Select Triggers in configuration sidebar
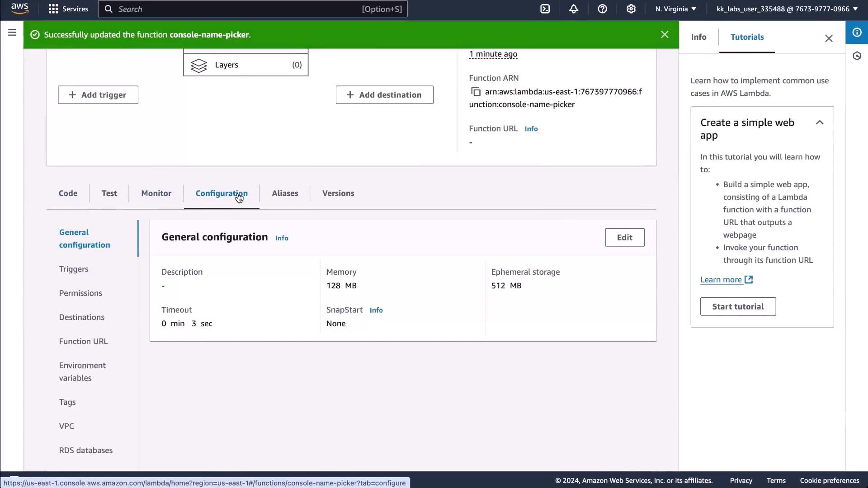This screenshot has width=868, height=488. click(74, 269)
